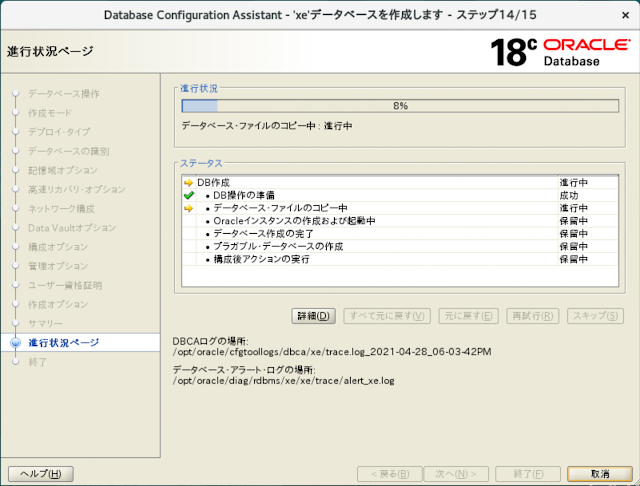Select 進行状況ページ step in sidebar

[64, 343]
